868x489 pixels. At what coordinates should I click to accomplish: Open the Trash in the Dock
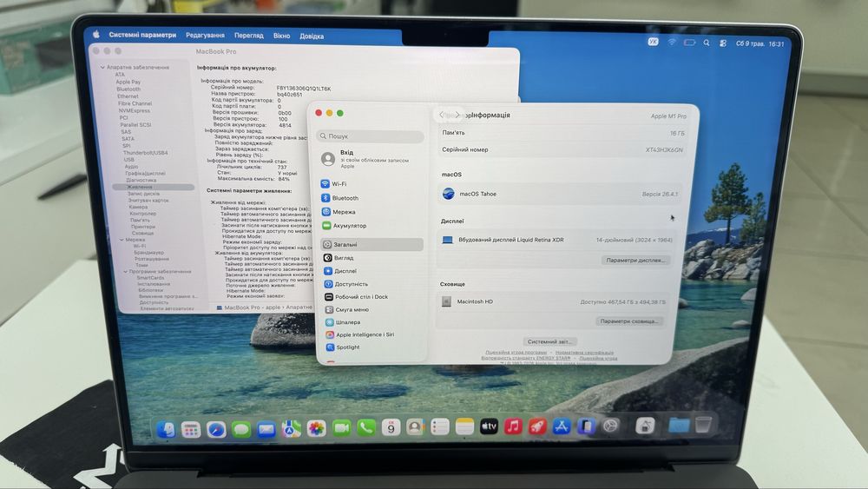point(703,426)
